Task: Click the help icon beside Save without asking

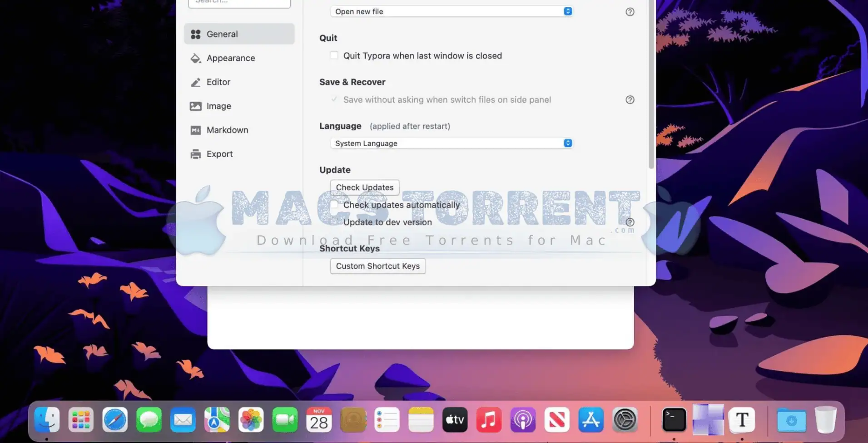Action: click(x=630, y=100)
